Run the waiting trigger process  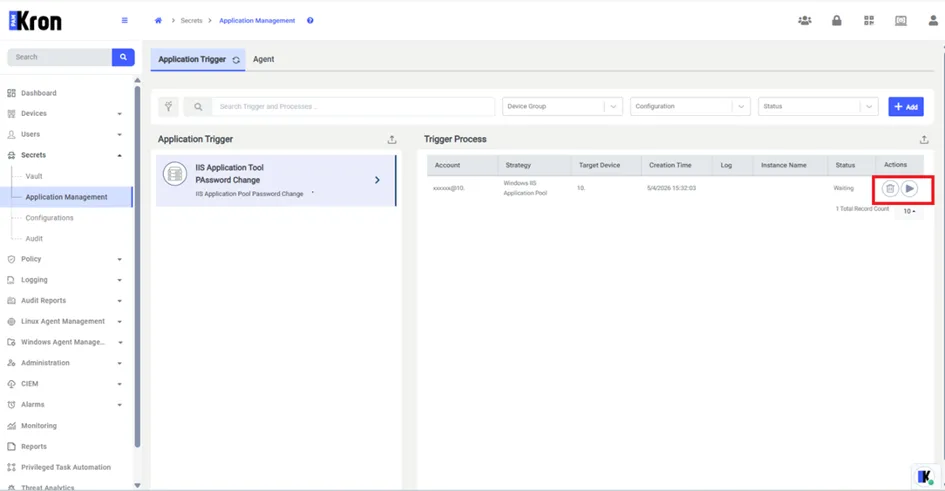(x=909, y=189)
